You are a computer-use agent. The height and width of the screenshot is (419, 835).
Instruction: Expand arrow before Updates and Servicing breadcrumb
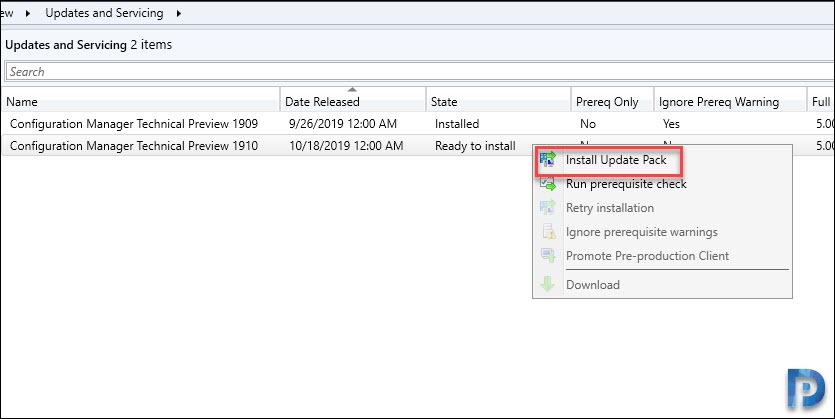pyautogui.click(x=28, y=13)
